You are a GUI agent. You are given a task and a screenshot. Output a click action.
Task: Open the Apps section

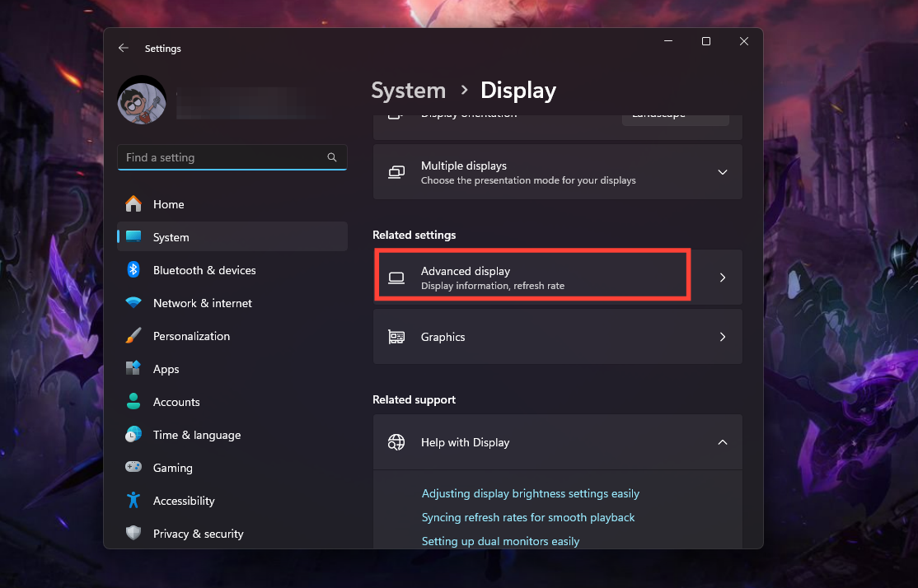(x=232, y=369)
